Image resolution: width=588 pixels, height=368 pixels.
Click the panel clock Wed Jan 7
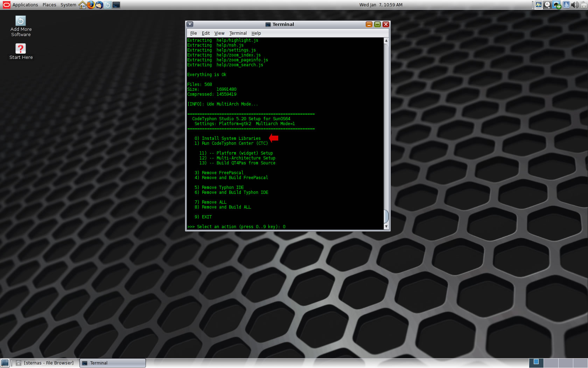[x=381, y=5]
